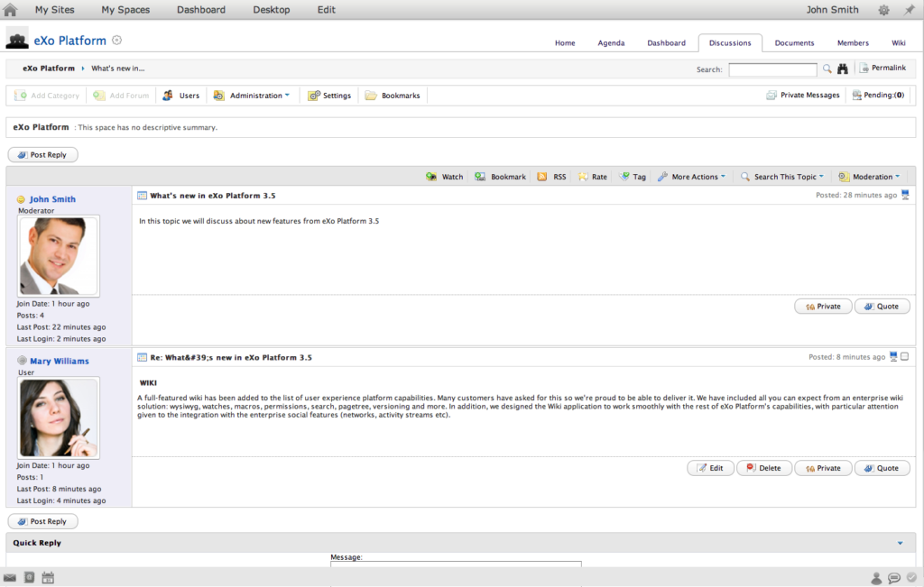
Task: Check the checkbox on Mary Williams's post
Action: click(x=905, y=357)
